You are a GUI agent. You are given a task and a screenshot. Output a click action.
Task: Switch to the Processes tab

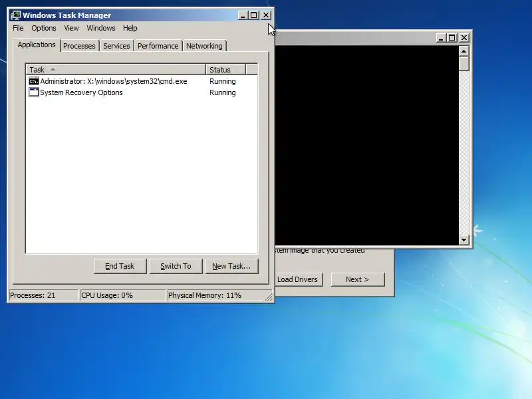[79, 46]
